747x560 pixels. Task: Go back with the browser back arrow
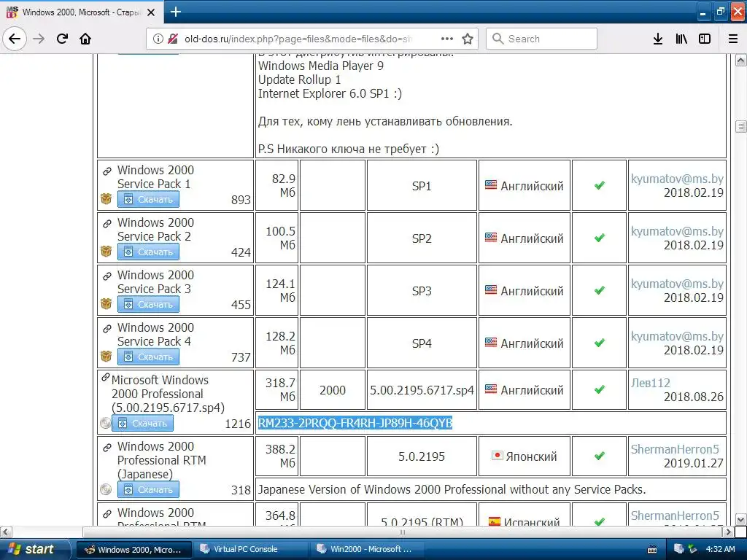tap(15, 39)
